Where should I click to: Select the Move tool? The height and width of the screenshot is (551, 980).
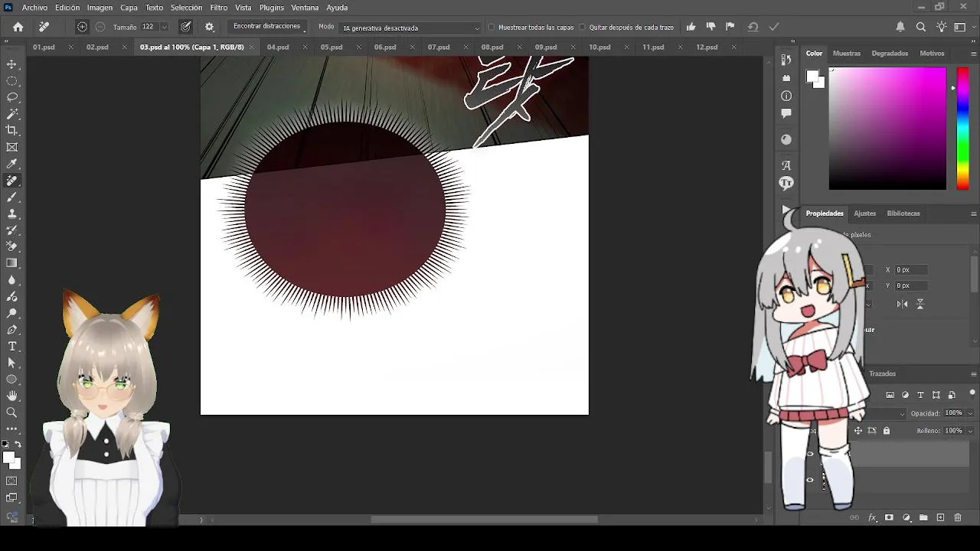11,64
